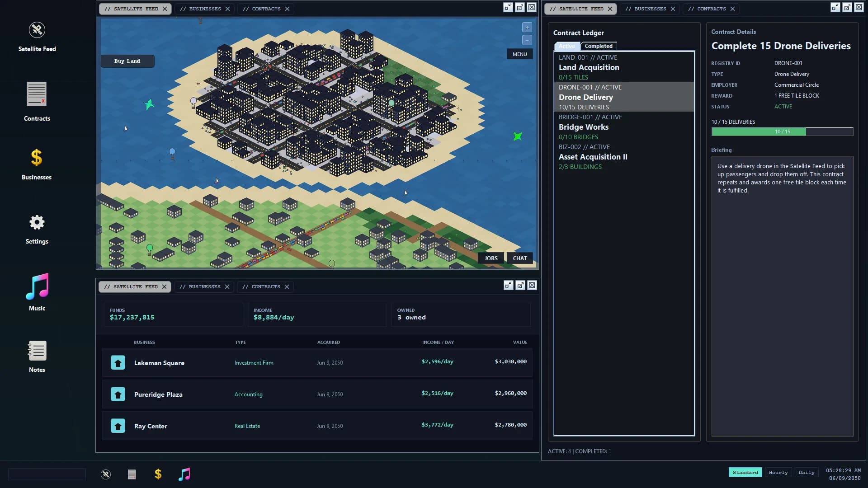The height and width of the screenshot is (488, 868).
Task: Select Drone Delivery contract
Action: pos(624,97)
